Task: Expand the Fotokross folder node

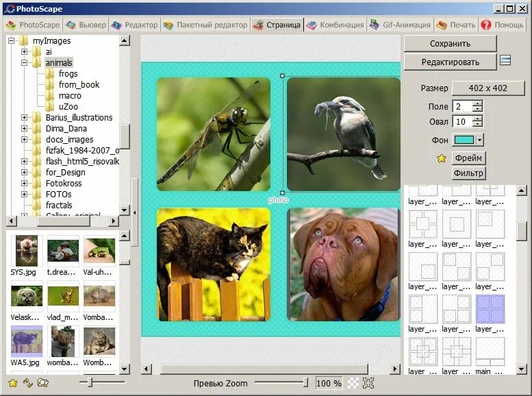Action: point(24,183)
